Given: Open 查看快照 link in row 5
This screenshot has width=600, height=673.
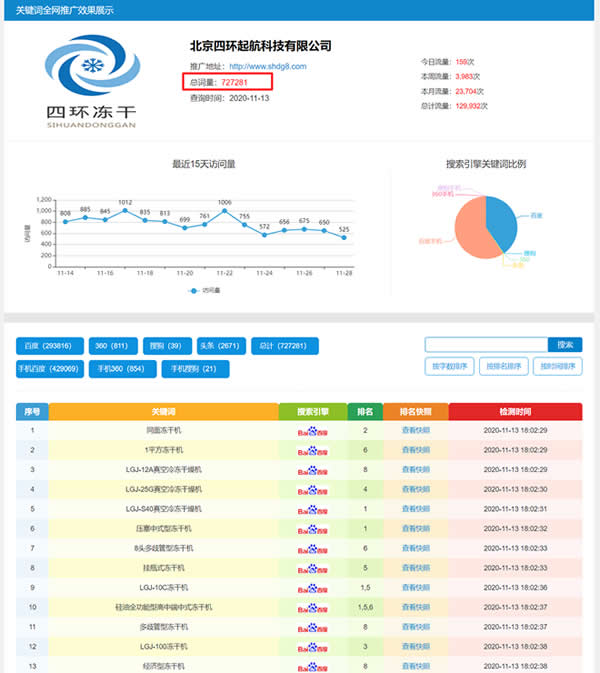Looking at the screenshot, I should pos(416,509).
